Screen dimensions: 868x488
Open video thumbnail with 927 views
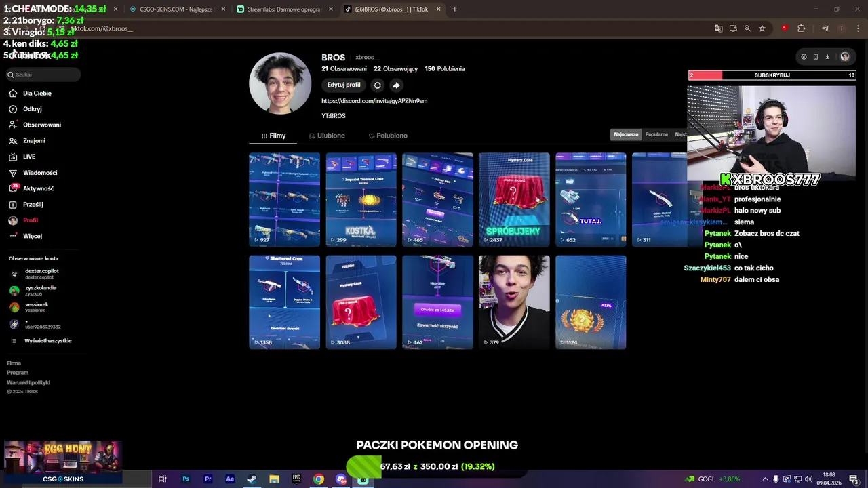(x=284, y=199)
